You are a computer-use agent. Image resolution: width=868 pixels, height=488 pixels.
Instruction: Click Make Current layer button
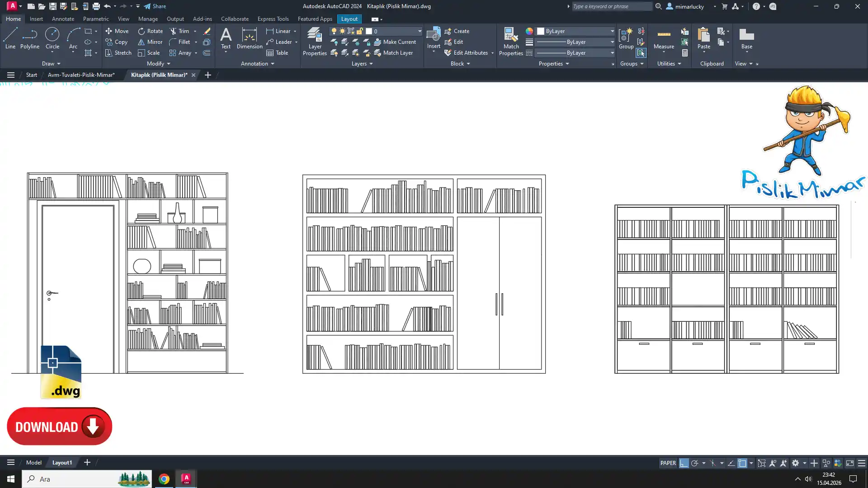tap(395, 42)
